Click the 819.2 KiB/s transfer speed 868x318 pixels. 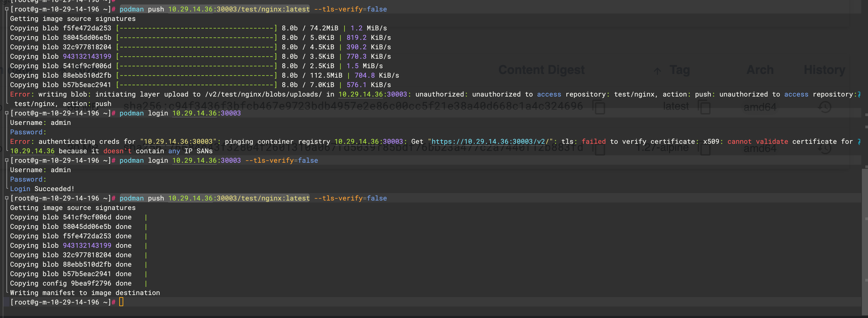(x=368, y=37)
